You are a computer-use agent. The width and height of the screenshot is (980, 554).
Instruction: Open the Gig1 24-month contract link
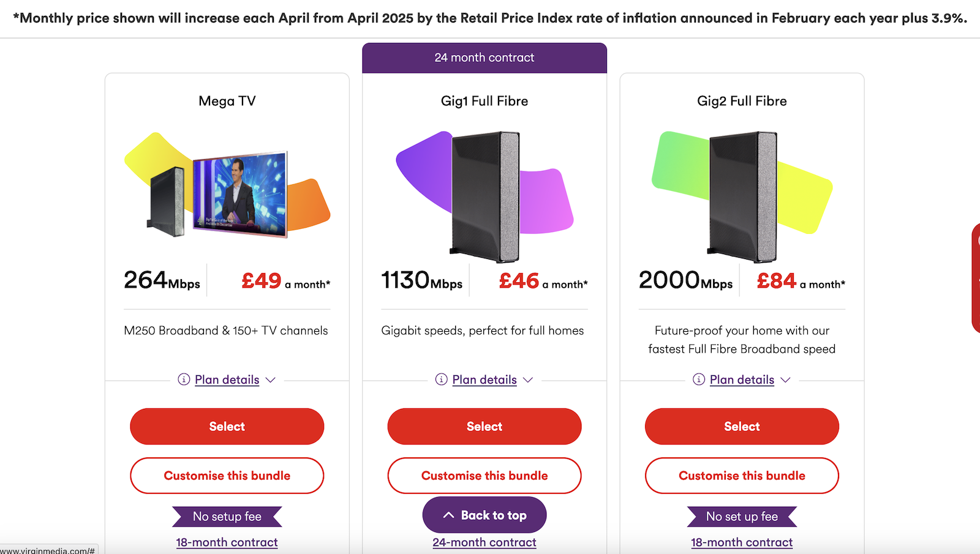(484, 542)
